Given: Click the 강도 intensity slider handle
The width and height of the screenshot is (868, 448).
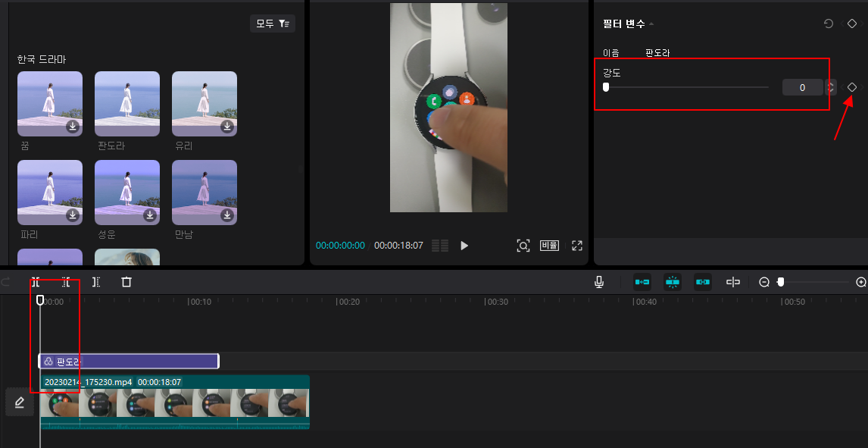Looking at the screenshot, I should 606,87.
